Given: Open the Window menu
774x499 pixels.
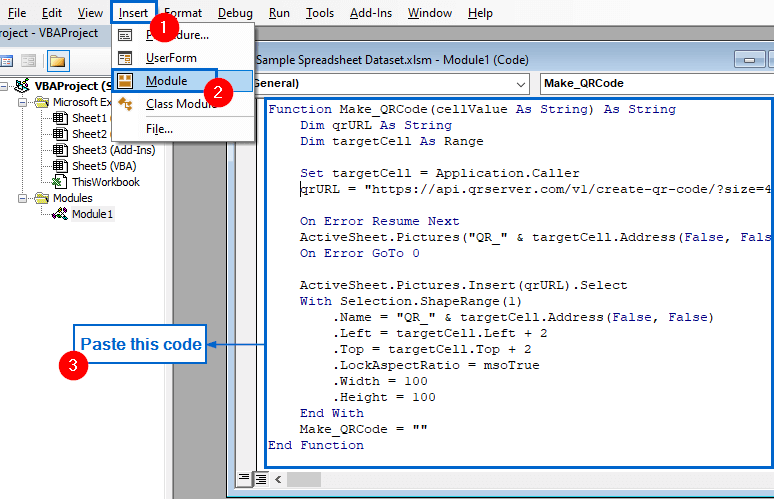Looking at the screenshot, I should (x=429, y=13).
